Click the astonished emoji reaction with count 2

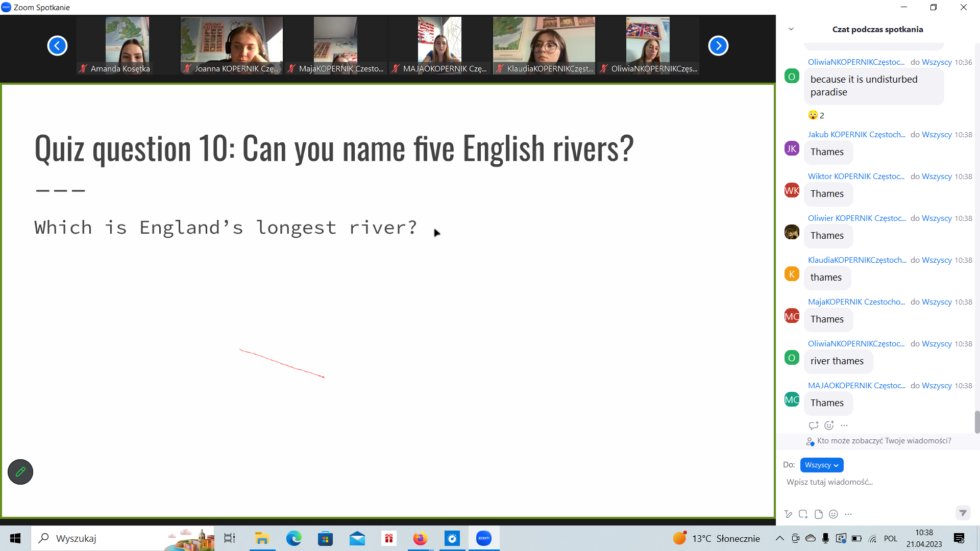tap(816, 115)
